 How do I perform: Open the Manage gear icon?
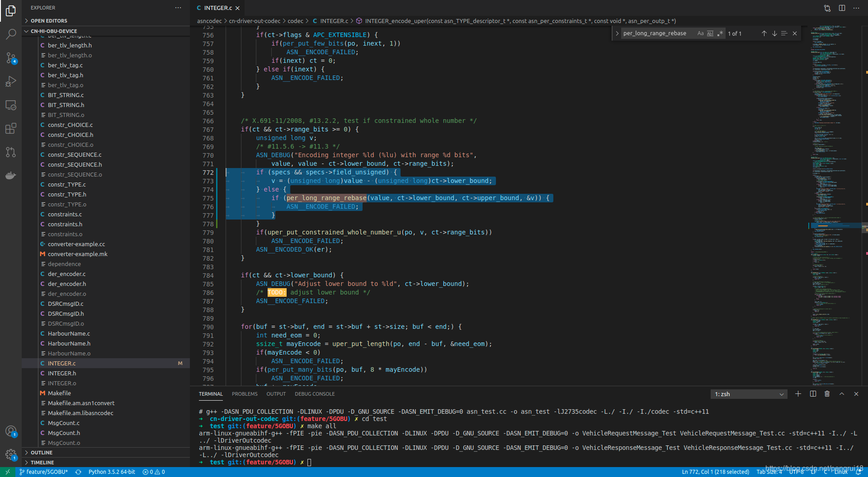click(x=11, y=454)
